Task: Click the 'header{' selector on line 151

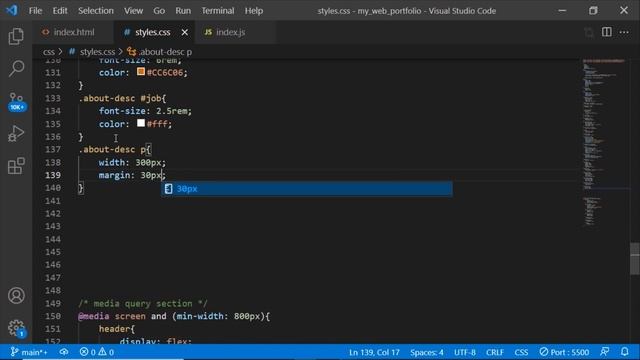Action: tap(117, 329)
